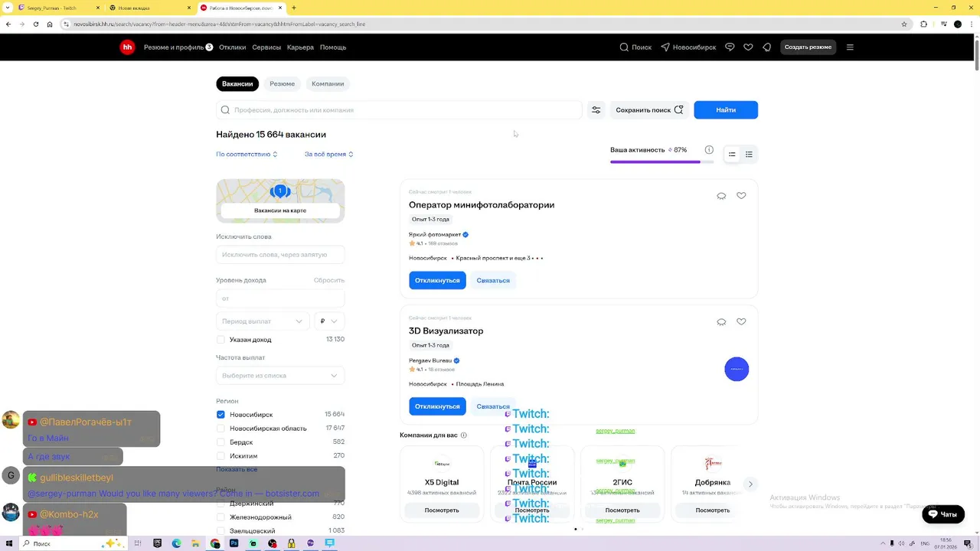The image size is (980, 551).
Task: Open Карьера in the header
Action: point(300,47)
